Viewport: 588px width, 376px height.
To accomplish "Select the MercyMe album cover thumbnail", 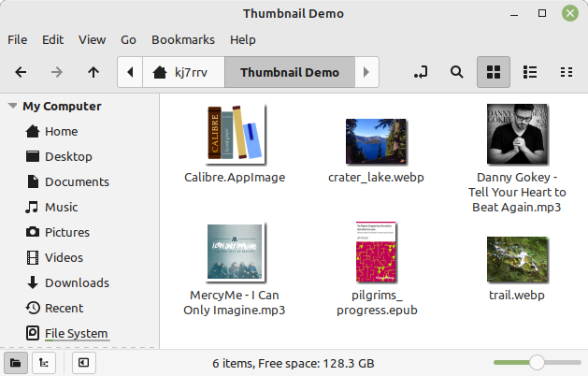I will point(236,252).
